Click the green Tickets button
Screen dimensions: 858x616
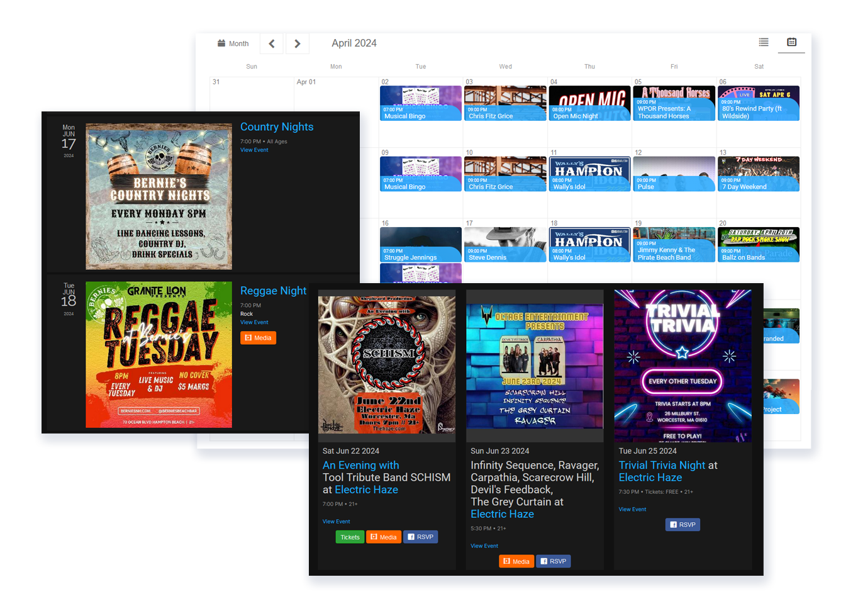click(x=350, y=537)
